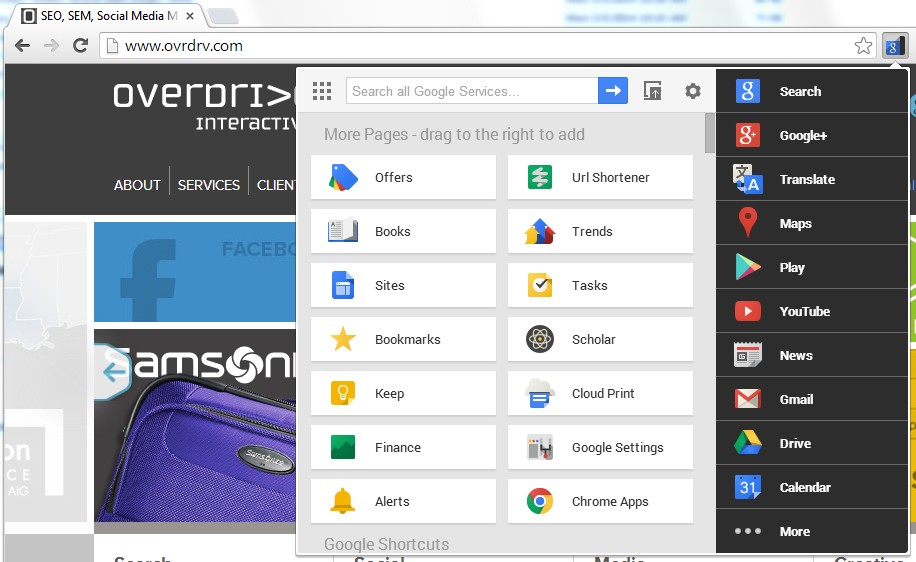Open Google Trends tile
Image resolution: width=916 pixels, height=562 pixels.
click(600, 231)
